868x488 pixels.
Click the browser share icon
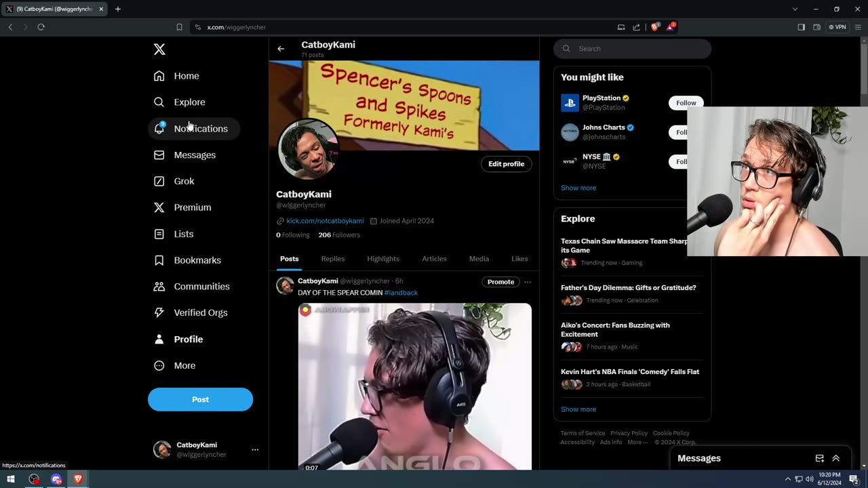pyautogui.click(x=636, y=27)
